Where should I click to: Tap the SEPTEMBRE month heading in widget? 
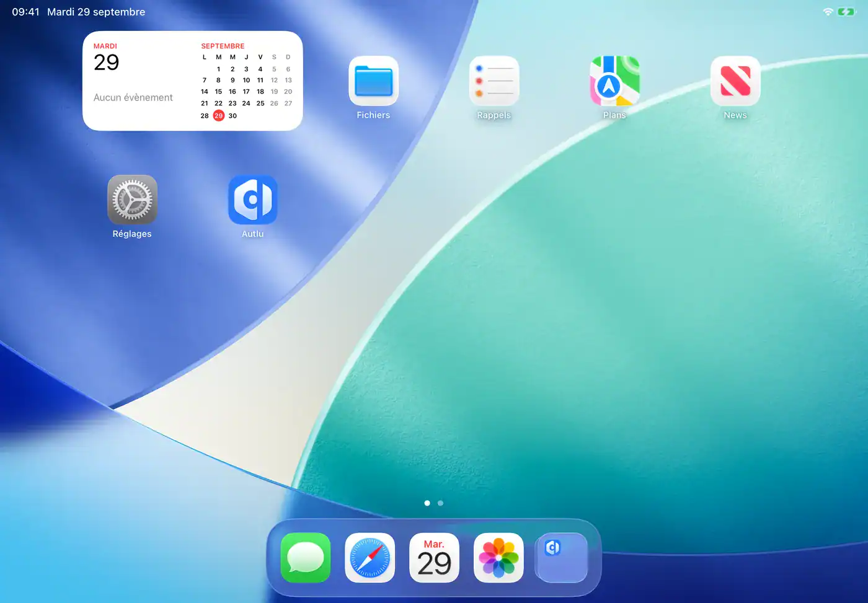[223, 46]
